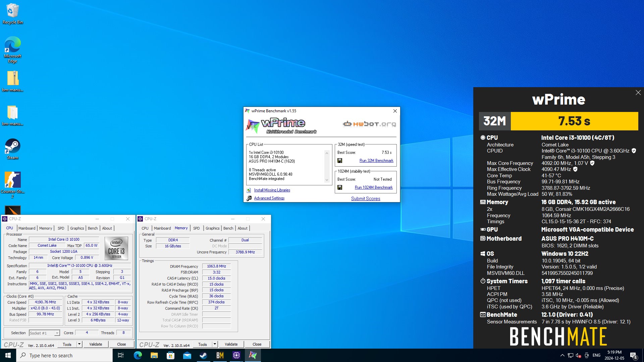Click the 7.53 s result banner

point(574,121)
